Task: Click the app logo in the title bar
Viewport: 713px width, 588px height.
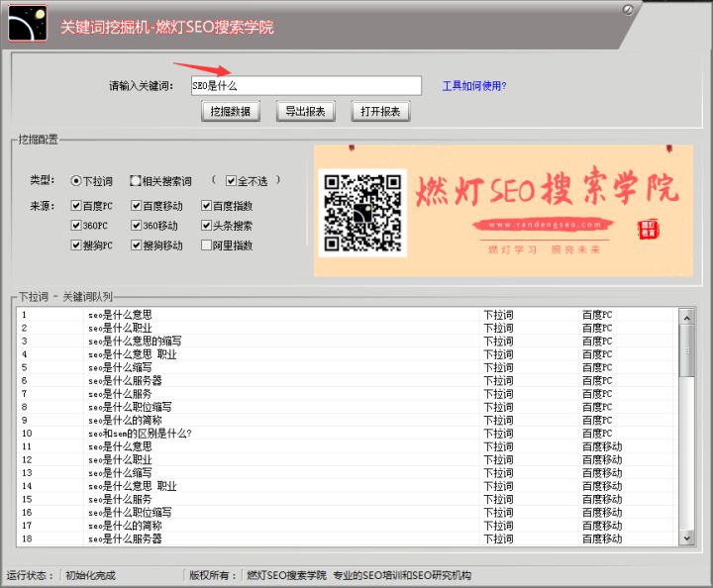Action: (x=27, y=24)
